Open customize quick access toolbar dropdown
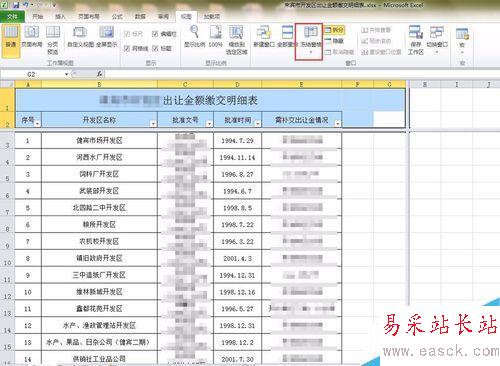Viewport: 500px width, 366px height. point(54,5)
